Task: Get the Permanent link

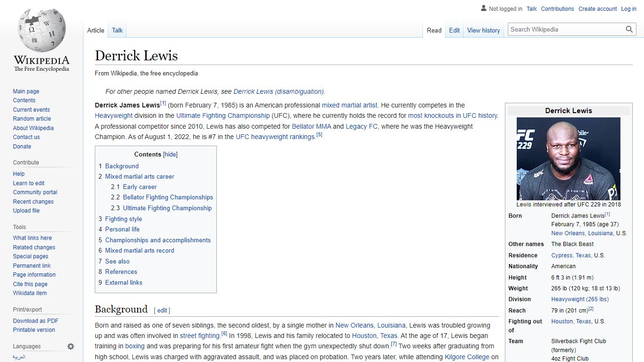Action: 32,266
